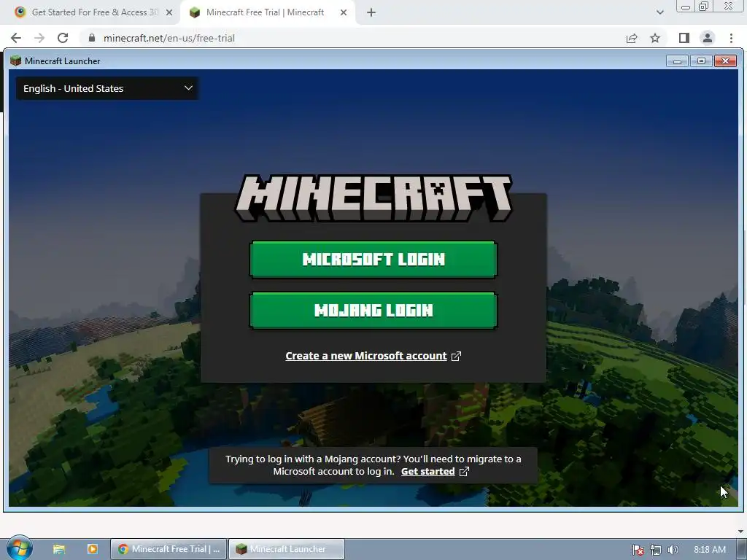Bookmark this page with star icon
This screenshot has height=560, width=747.
click(656, 38)
